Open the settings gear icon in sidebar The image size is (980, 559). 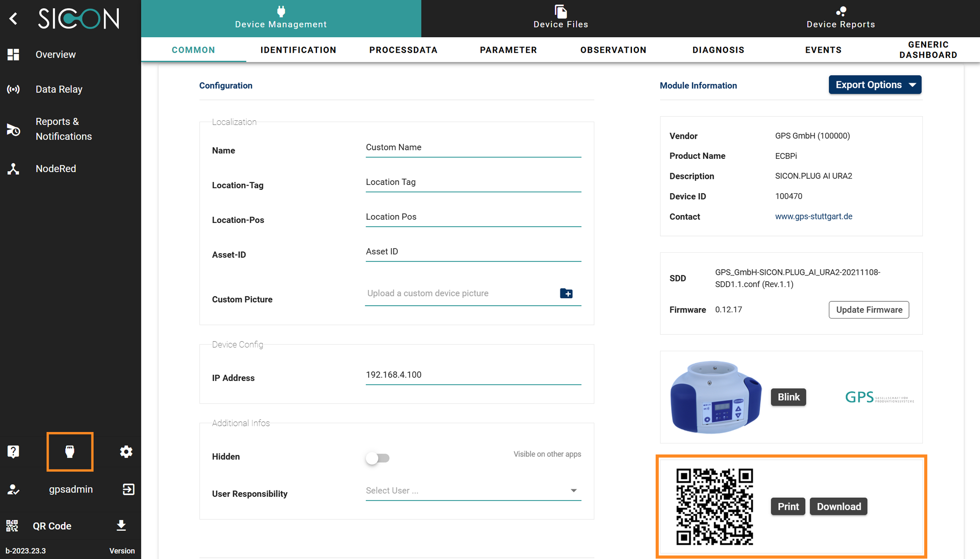point(126,452)
